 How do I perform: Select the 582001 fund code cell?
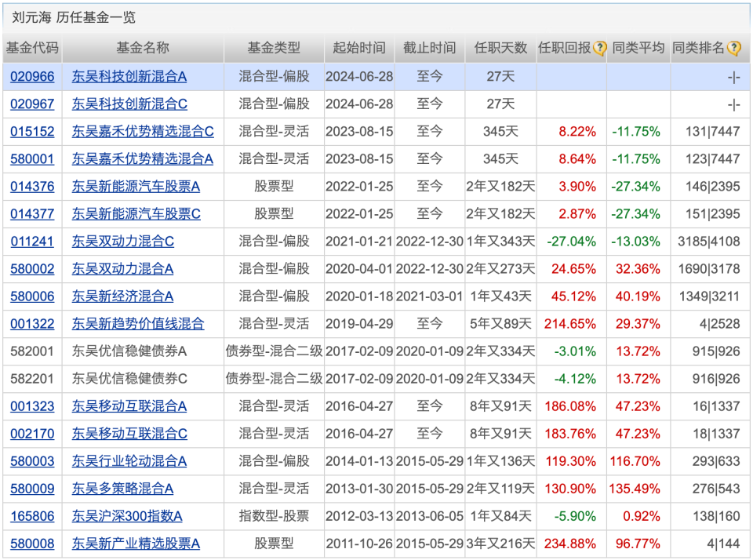(32, 351)
